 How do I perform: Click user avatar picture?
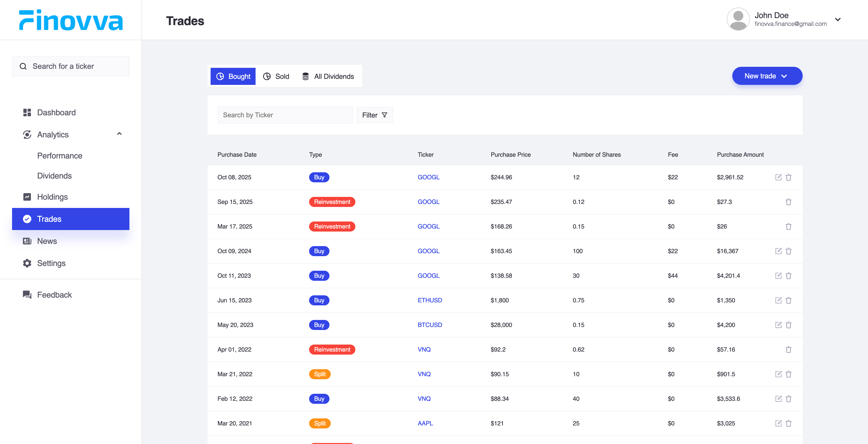click(x=738, y=20)
